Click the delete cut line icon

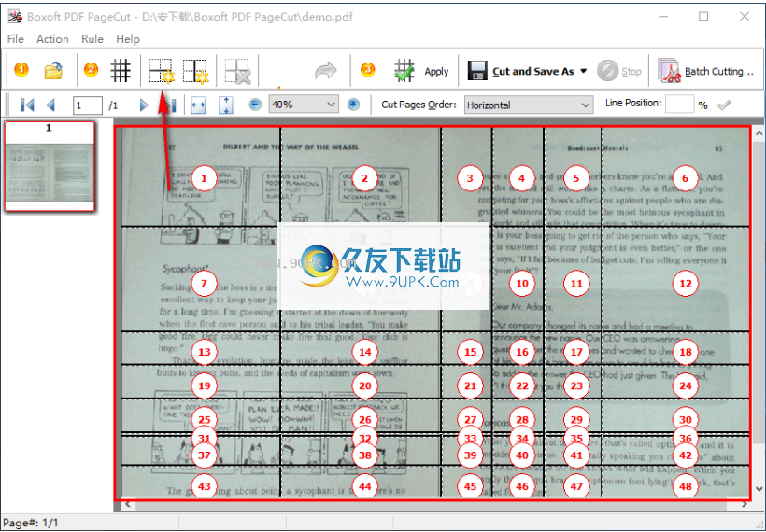[x=237, y=71]
